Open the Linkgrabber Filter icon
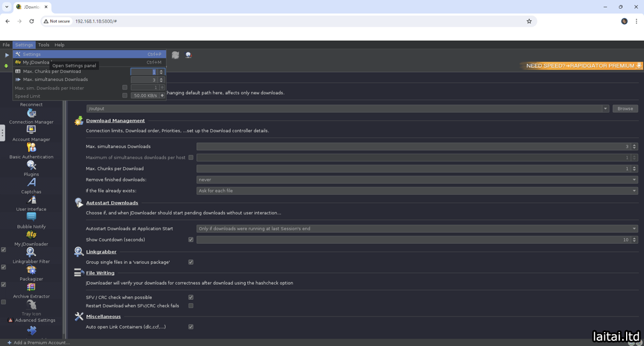 31,252
